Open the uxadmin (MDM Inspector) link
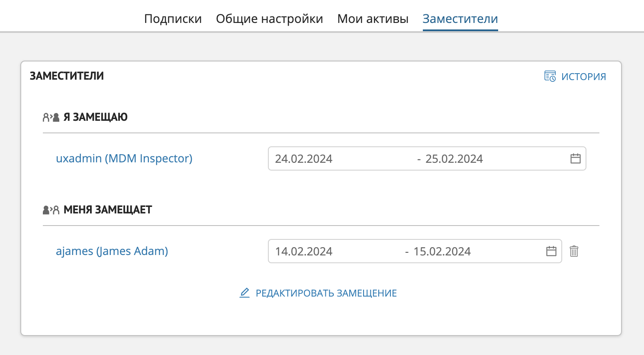Image resolution: width=644 pixels, height=355 pixels. click(x=124, y=158)
